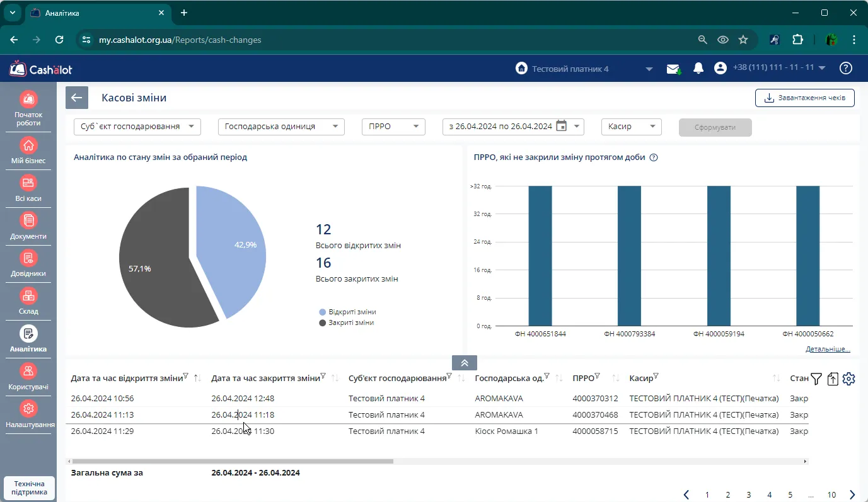Toggle Закриті зміни legend item
868x502 pixels.
click(347, 322)
